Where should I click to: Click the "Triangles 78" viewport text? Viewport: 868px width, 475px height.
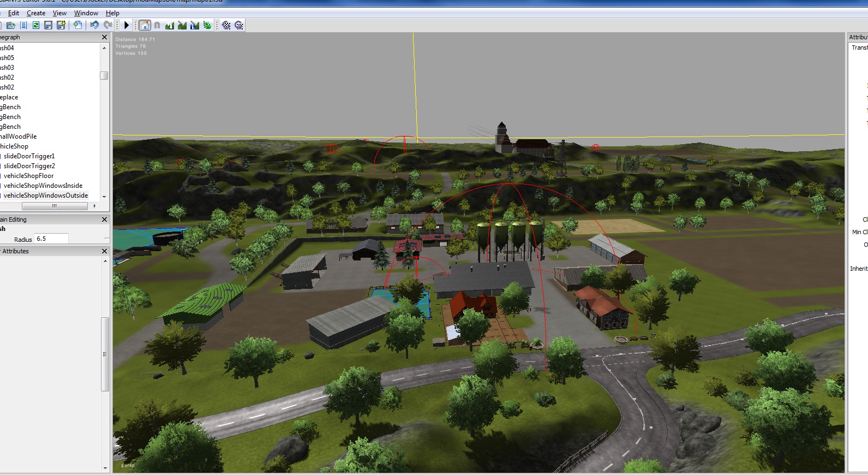click(x=131, y=46)
